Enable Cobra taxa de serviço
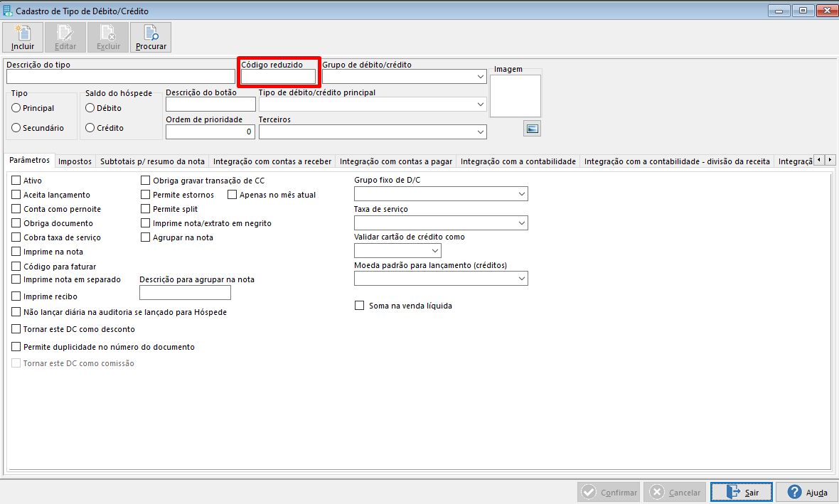This screenshot has height=504, width=839. [x=16, y=237]
